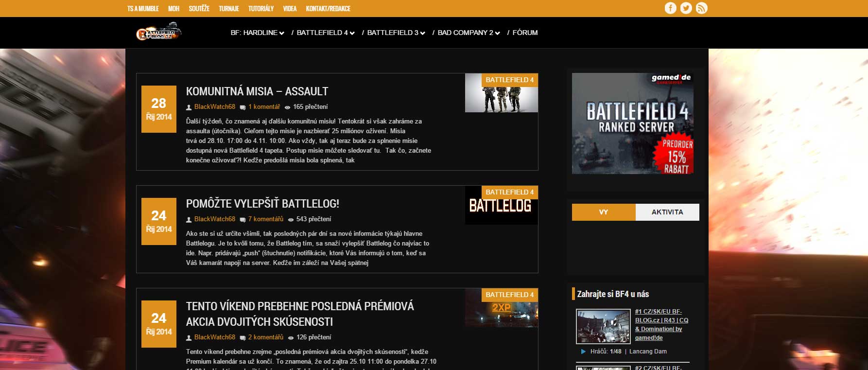Open the TURNAJE top menu item
868x370 pixels.
pyautogui.click(x=228, y=8)
